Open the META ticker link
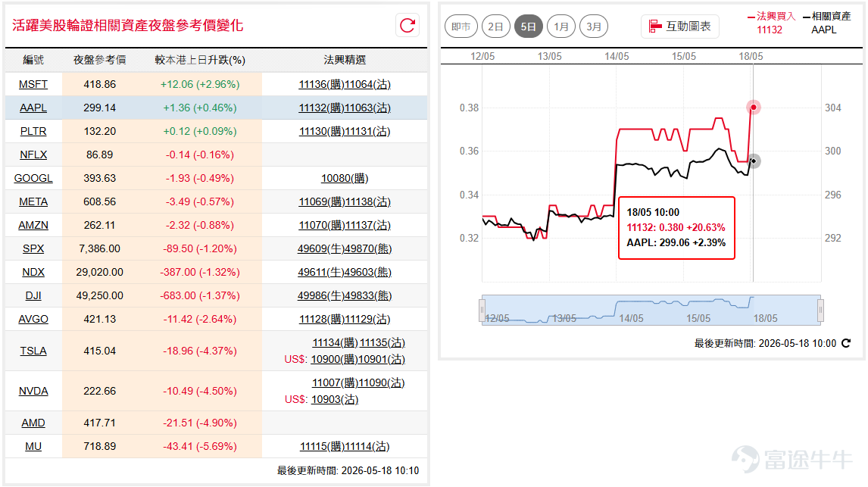 (x=33, y=201)
